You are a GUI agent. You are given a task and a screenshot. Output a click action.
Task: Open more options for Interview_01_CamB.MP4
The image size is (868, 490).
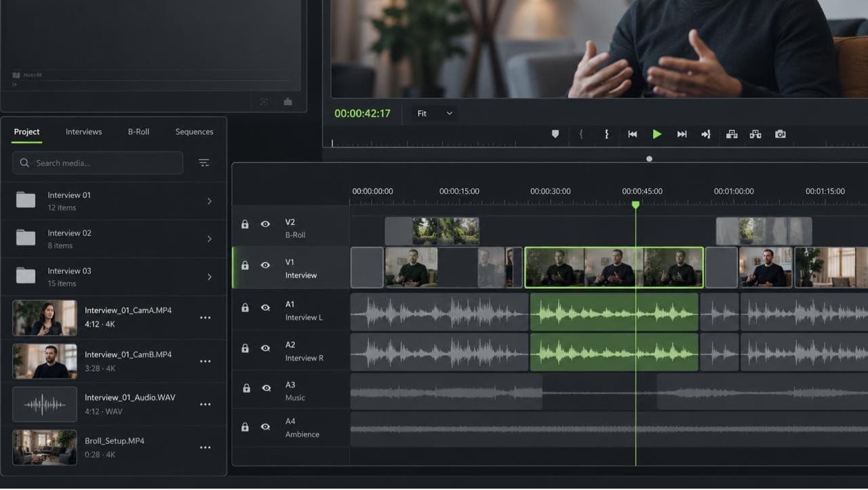click(x=205, y=361)
